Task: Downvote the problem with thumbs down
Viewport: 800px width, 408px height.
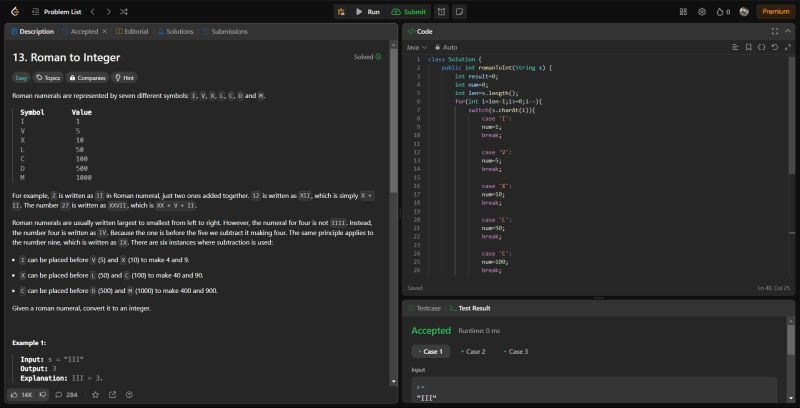Action: pos(45,395)
